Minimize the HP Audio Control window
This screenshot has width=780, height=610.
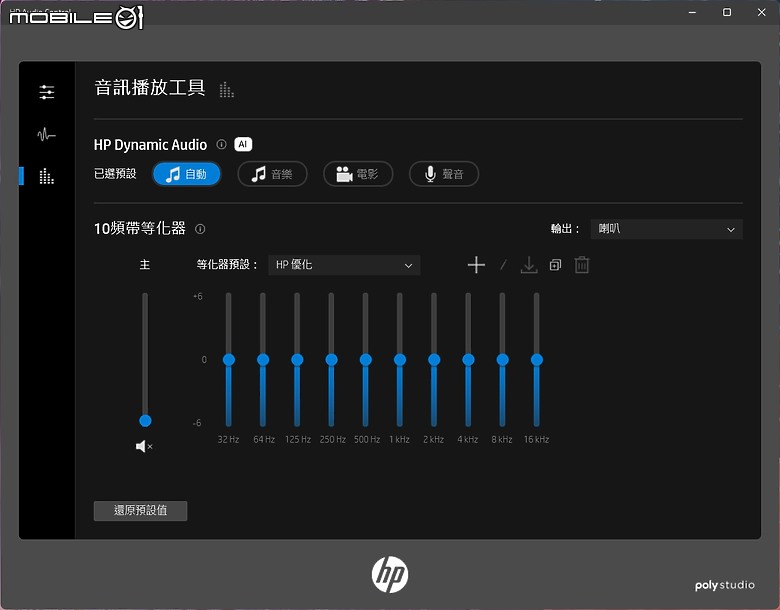point(692,12)
